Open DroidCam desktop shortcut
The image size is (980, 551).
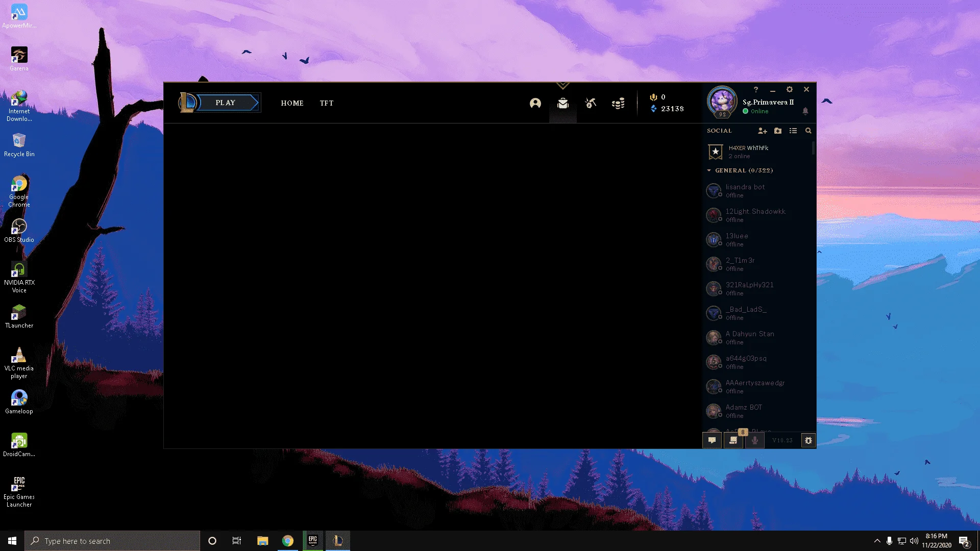[19, 444]
